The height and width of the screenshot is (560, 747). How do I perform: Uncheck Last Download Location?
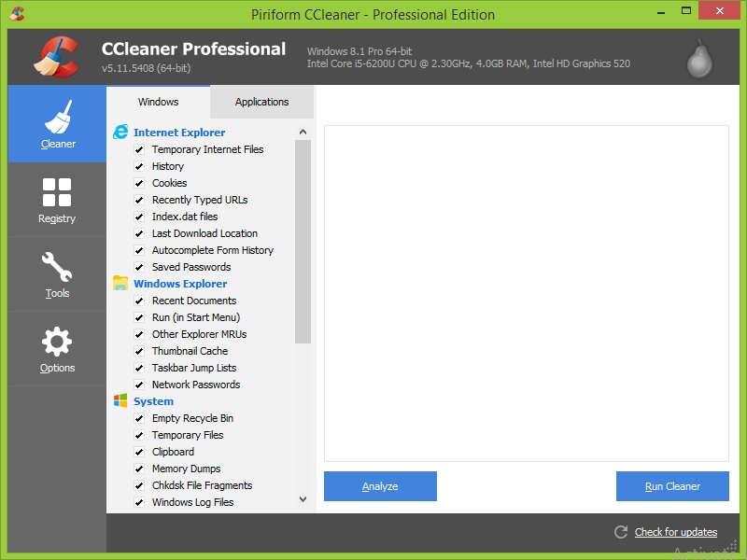point(139,233)
